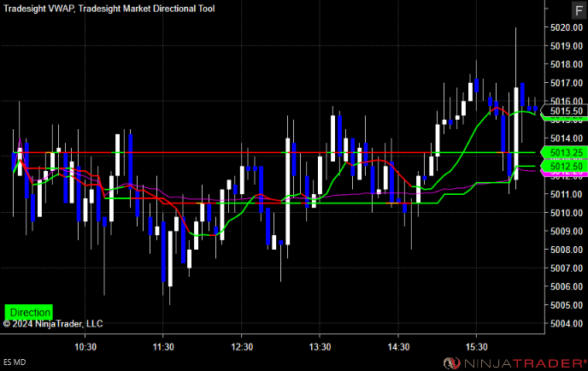The height and width of the screenshot is (371, 588).
Task: Click the 5019.00 price axis label
Action: click(x=567, y=46)
